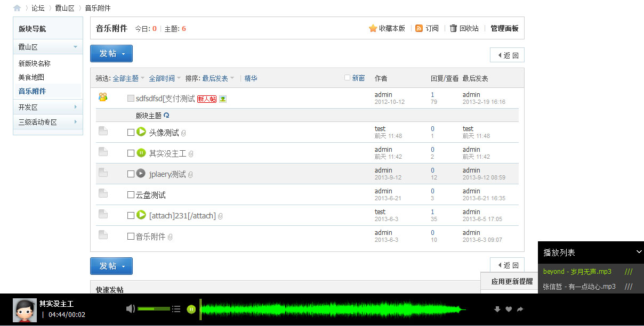Click the image icon after 新人帖 tag
This screenshot has height=326, width=644.
tap(223, 99)
